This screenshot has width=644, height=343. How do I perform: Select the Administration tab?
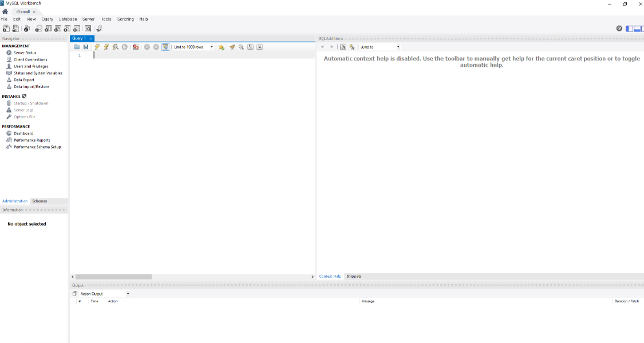click(15, 201)
